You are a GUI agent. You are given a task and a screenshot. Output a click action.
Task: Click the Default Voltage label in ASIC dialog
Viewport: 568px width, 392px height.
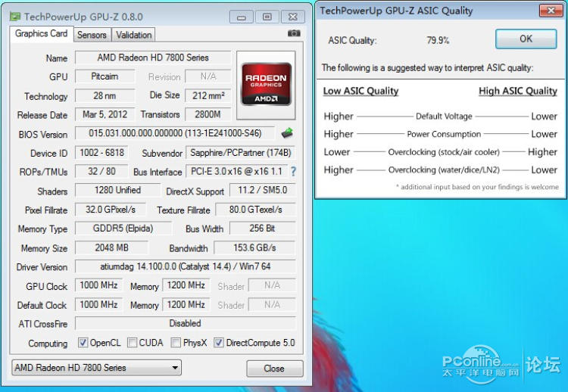click(444, 117)
